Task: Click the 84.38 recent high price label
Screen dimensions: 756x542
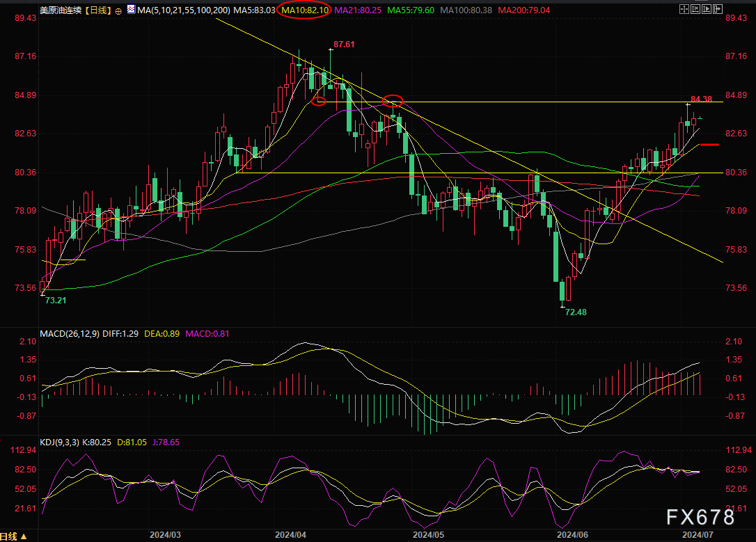Action: (702, 99)
